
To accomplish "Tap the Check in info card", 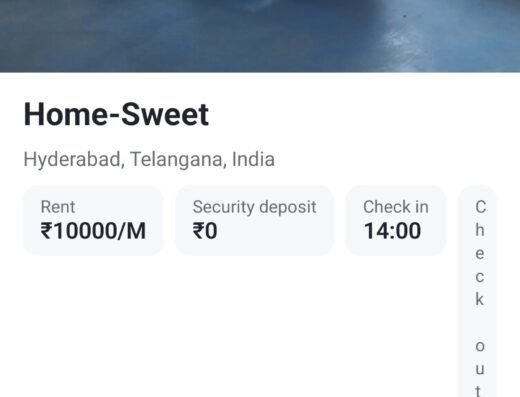I will click(396, 221).
